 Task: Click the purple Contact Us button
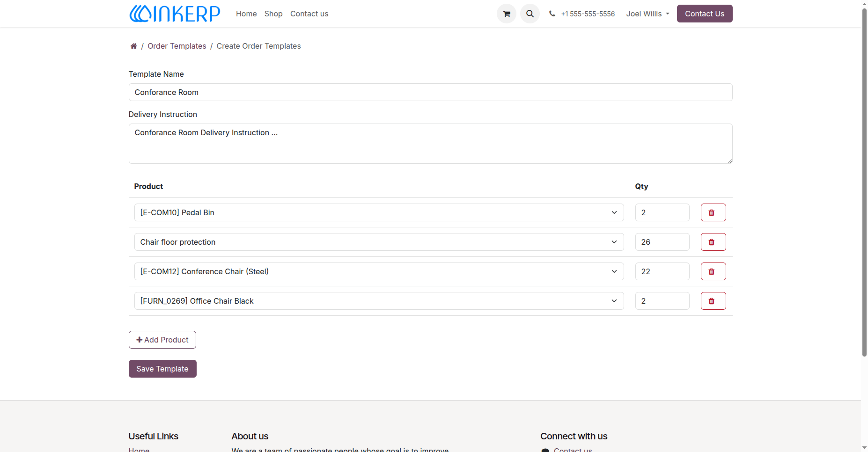(x=704, y=14)
